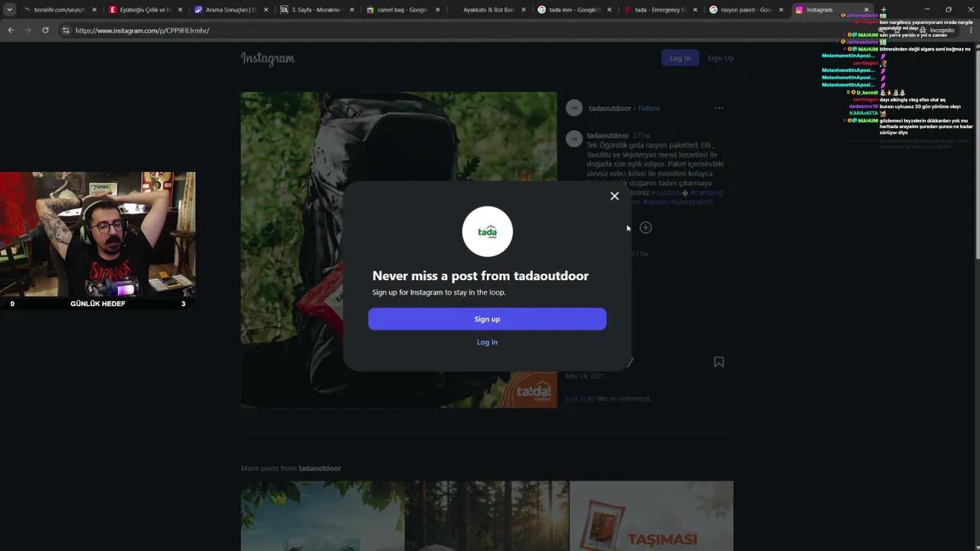Close the camel bag tab
The width and height of the screenshot is (980, 551).
pyautogui.click(x=438, y=10)
